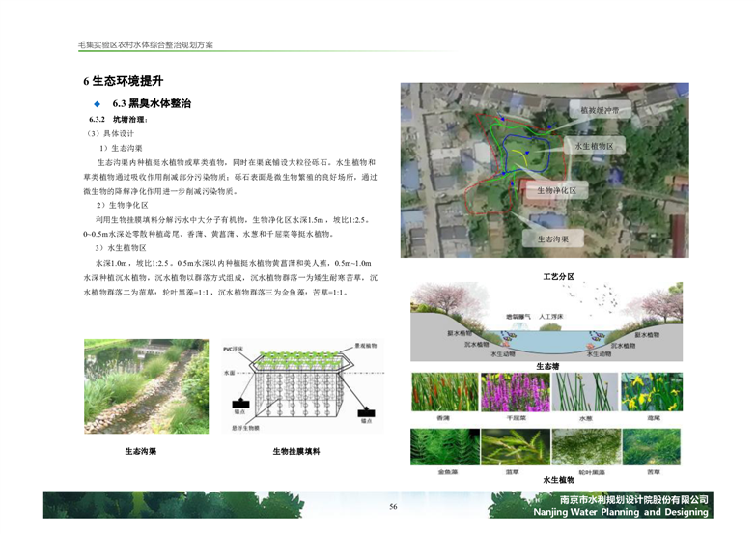Click the 生态沟渠 ditch photo

145,385
